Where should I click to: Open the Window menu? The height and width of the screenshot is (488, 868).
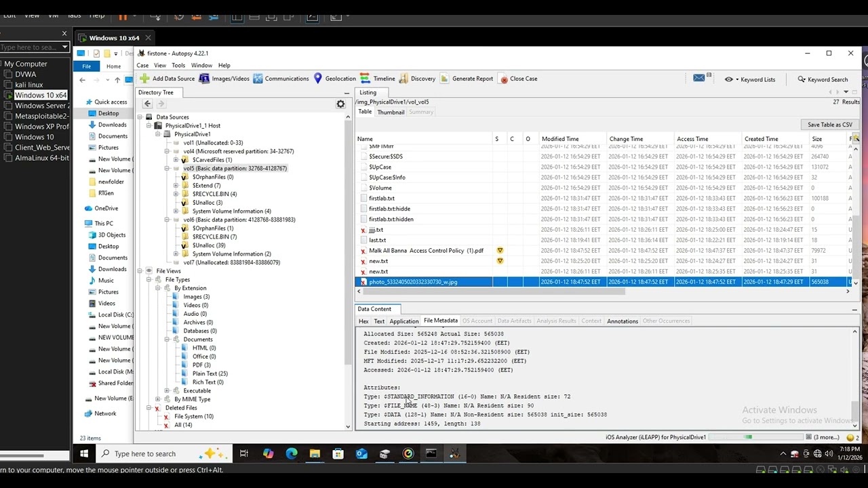tap(201, 65)
